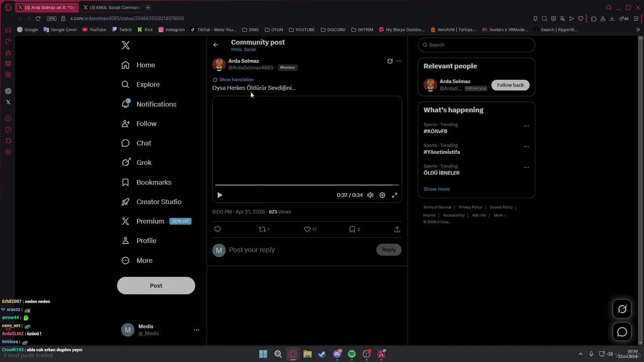Image resolution: width=644 pixels, height=362 pixels.
Task: Share the post via share icon
Action: tap(397, 229)
